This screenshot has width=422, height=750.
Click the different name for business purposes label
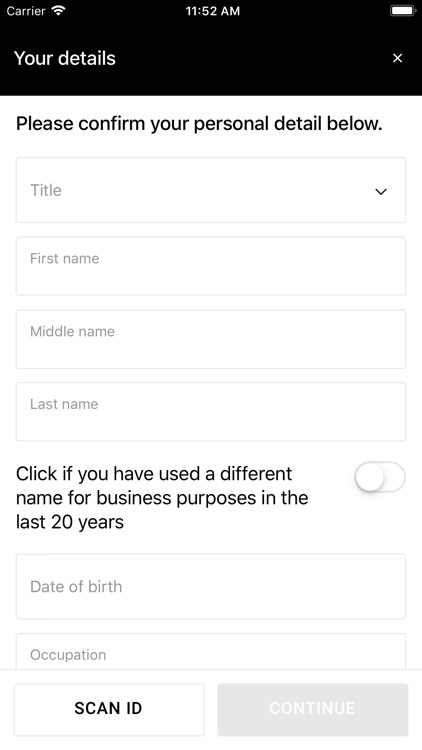(x=162, y=498)
